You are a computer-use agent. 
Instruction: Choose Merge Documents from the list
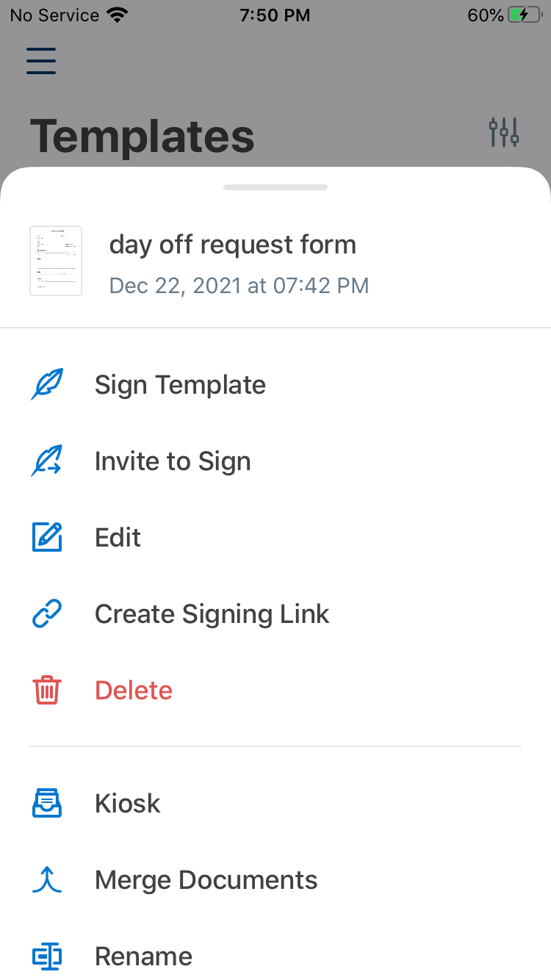[x=206, y=880]
